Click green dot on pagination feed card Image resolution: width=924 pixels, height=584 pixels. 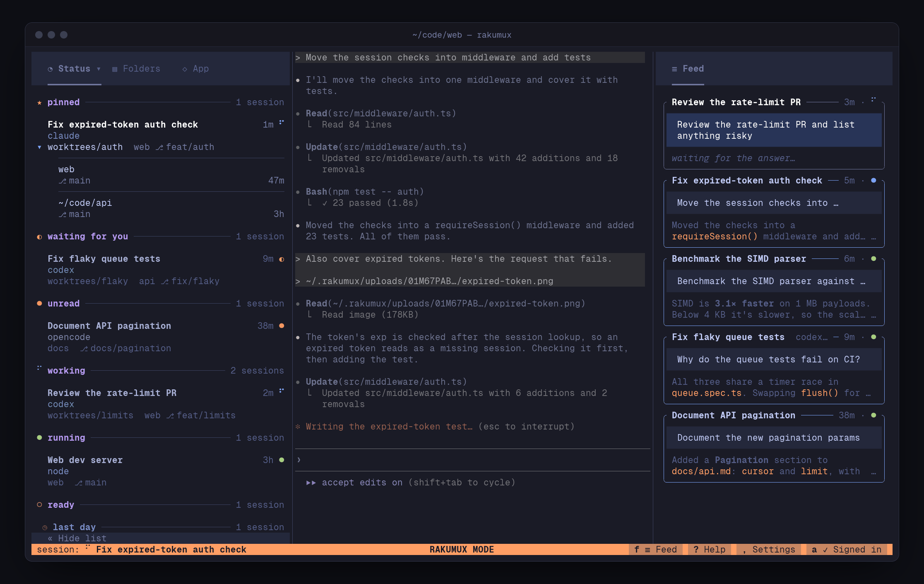pyautogui.click(x=873, y=415)
